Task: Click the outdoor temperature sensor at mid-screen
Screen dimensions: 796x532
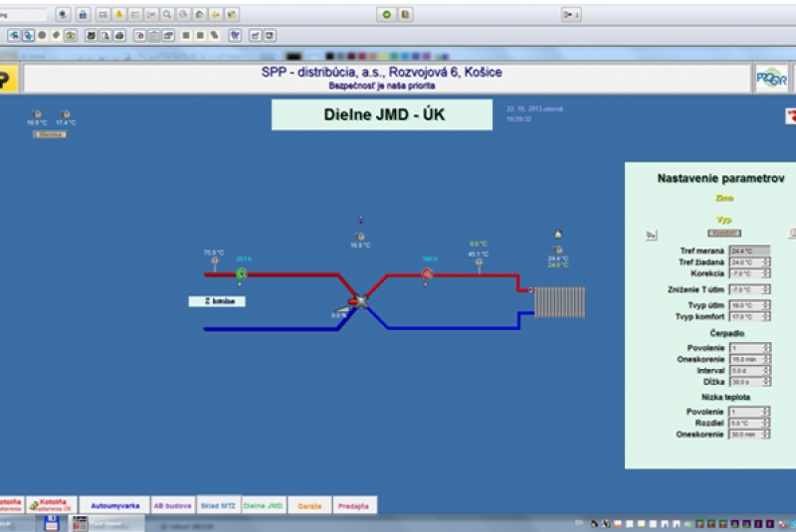Action: point(360,237)
